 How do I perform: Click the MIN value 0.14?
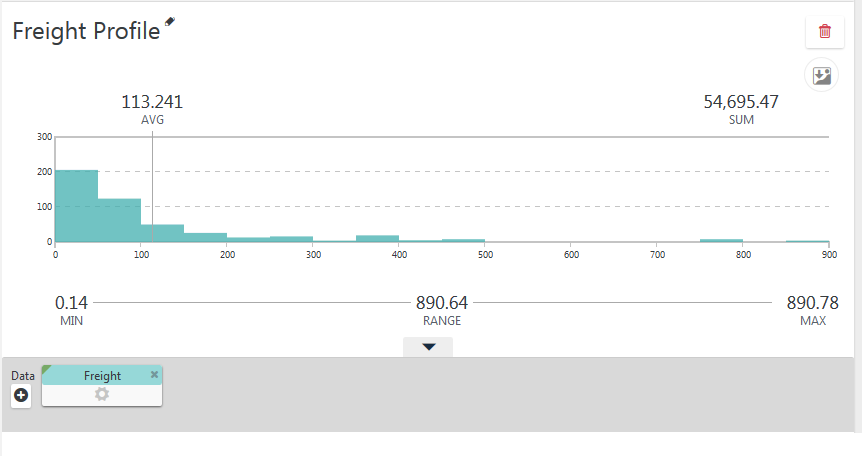point(71,303)
